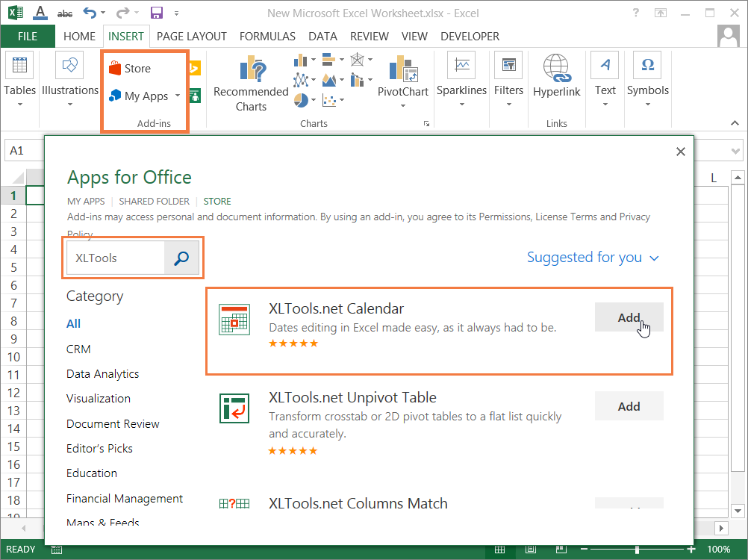The height and width of the screenshot is (560, 748).
Task: Open the Illustrations group
Action: pos(69,79)
